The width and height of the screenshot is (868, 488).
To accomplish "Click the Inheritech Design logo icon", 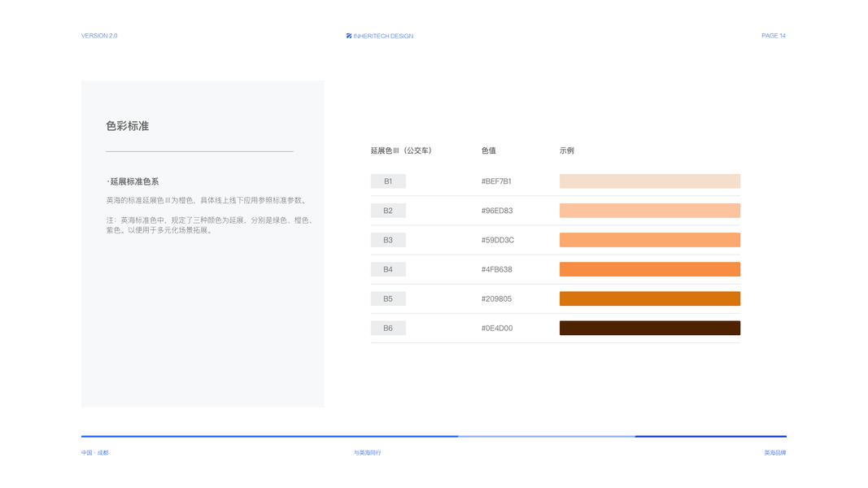I will click(349, 36).
